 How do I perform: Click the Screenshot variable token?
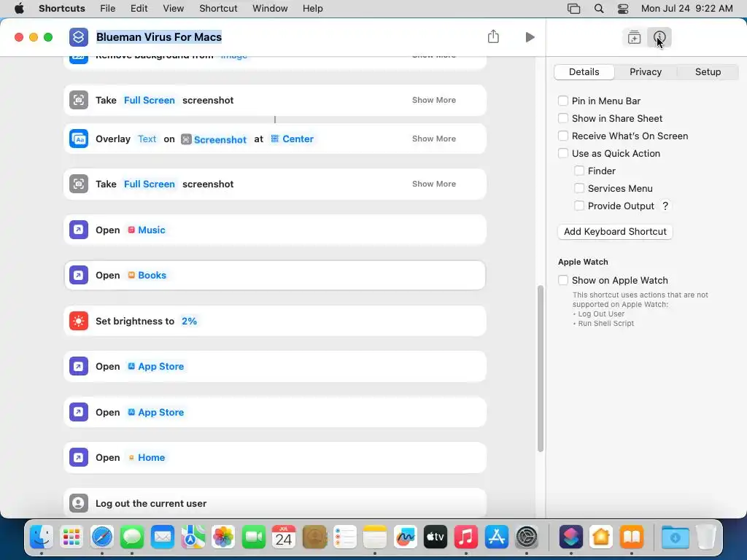(214, 139)
